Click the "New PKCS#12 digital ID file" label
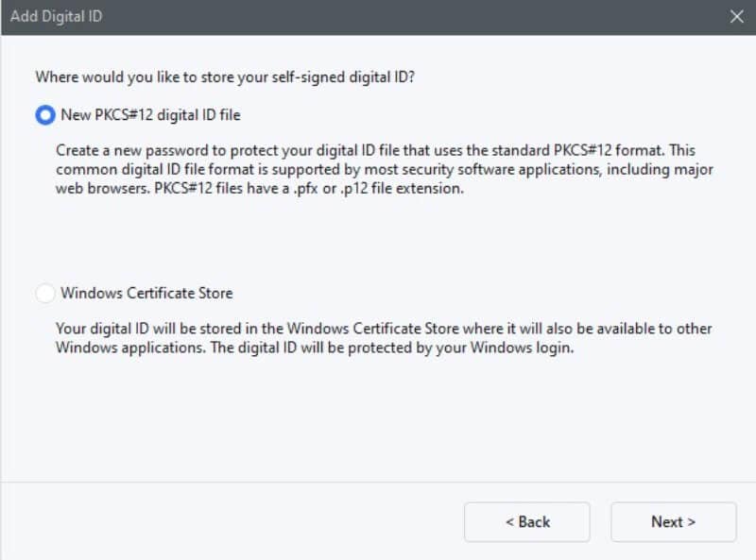 (150, 115)
